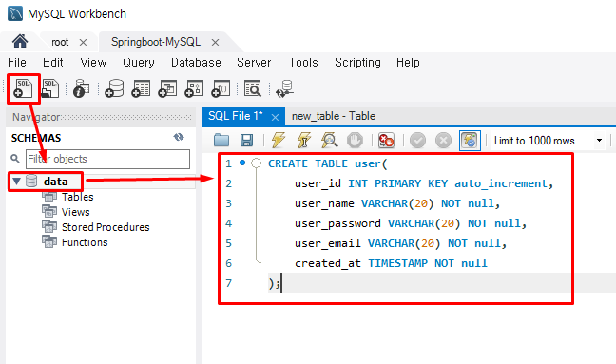Viewport: 616px width, 364px height.
Task: Open script file in editor
Action: (x=221, y=140)
